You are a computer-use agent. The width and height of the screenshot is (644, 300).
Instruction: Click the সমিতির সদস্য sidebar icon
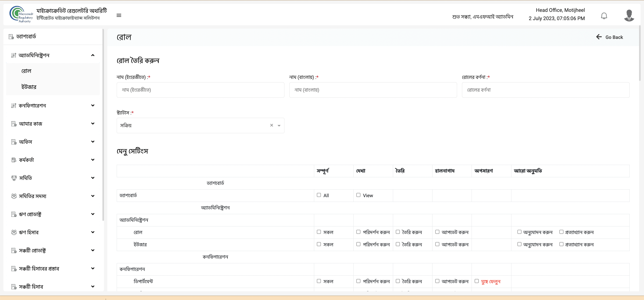click(x=14, y=196)
